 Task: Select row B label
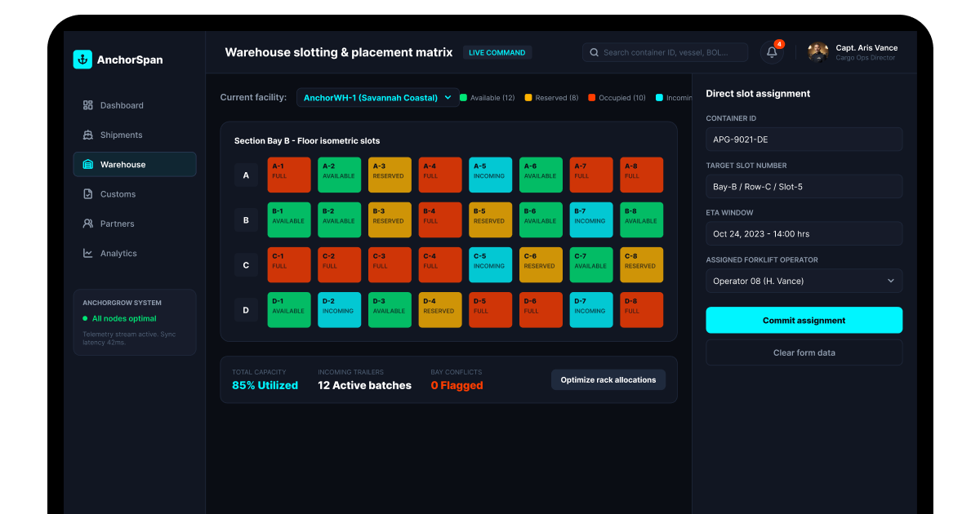tap(246, 220)
